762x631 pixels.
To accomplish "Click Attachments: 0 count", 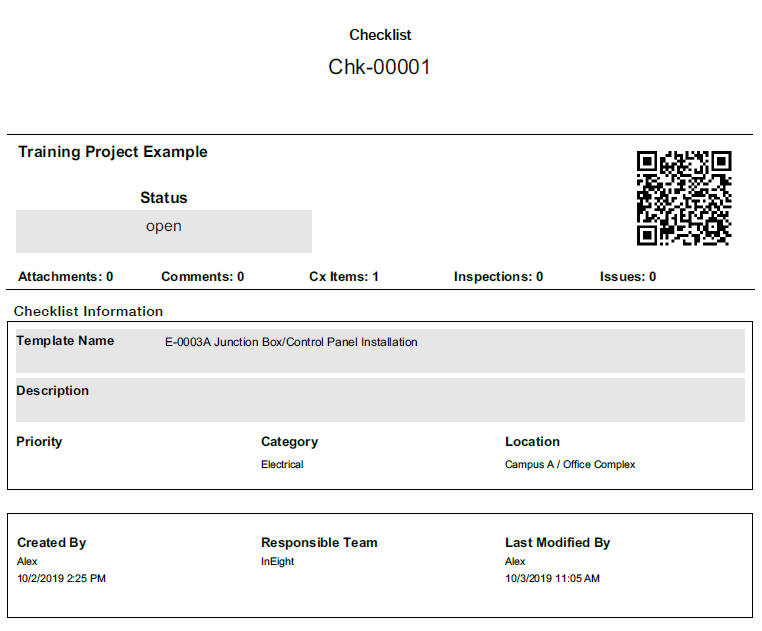I will [66, 277].
